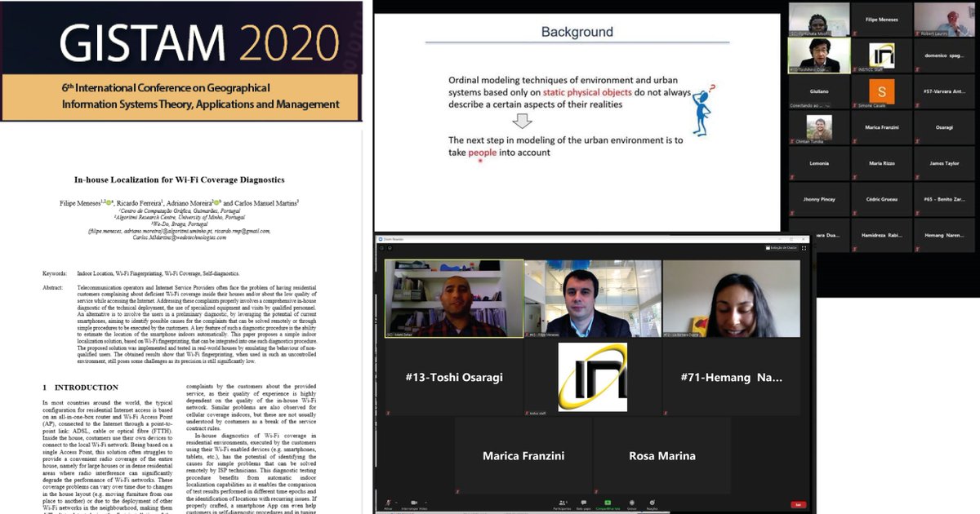Select the Marica Franzini tile in bottom Zoom window
The width and height of the screenshot is (980, 514).
pos(523,455)
